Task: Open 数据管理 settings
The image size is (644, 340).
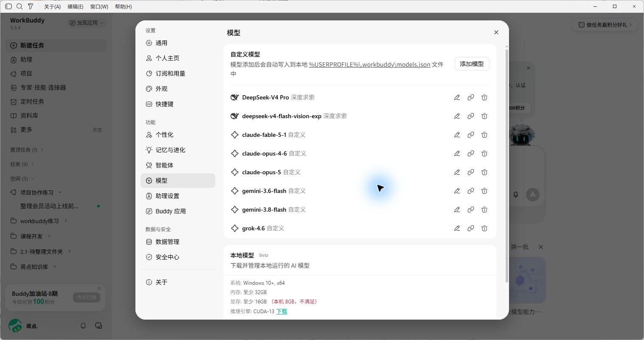Action: (178, 242)
